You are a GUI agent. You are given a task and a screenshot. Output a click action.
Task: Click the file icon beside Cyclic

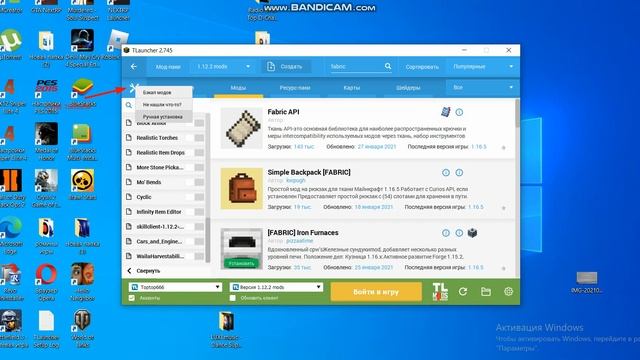(x=129, y=197)
